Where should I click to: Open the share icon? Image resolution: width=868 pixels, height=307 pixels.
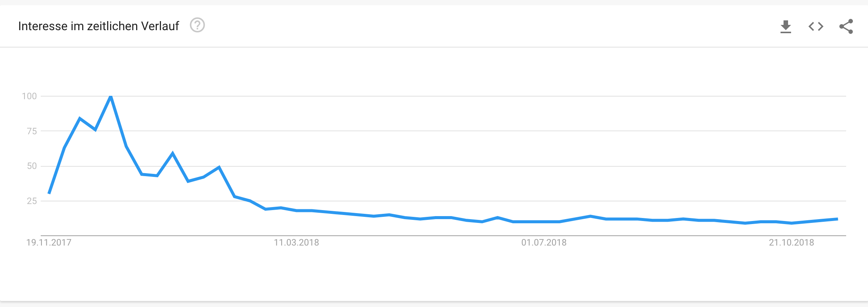coord(846,26)
